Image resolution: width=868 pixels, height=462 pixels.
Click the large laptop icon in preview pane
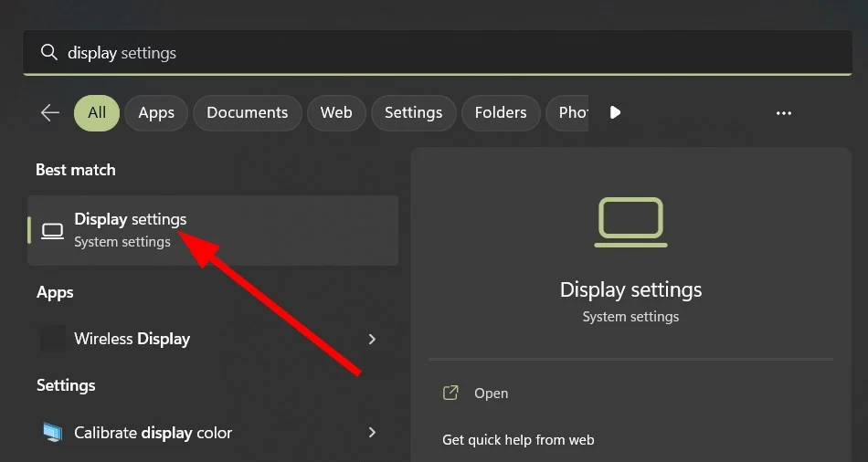pos(630,222)
